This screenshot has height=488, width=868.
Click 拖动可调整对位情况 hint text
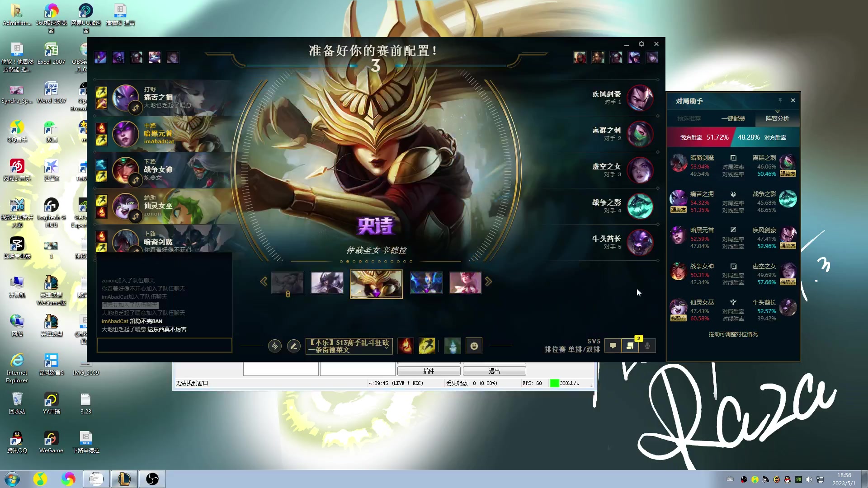click(733, 334)
